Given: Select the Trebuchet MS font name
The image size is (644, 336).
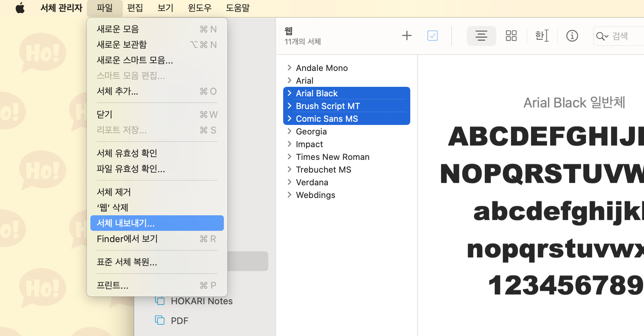Looking at the screenshot, I should pyautogui.click(x=323, y=169).
